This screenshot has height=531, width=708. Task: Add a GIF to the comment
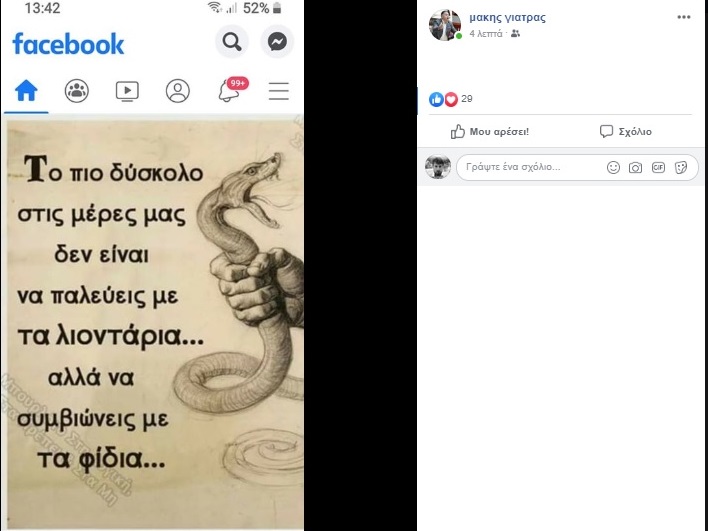tap(658, 168)
